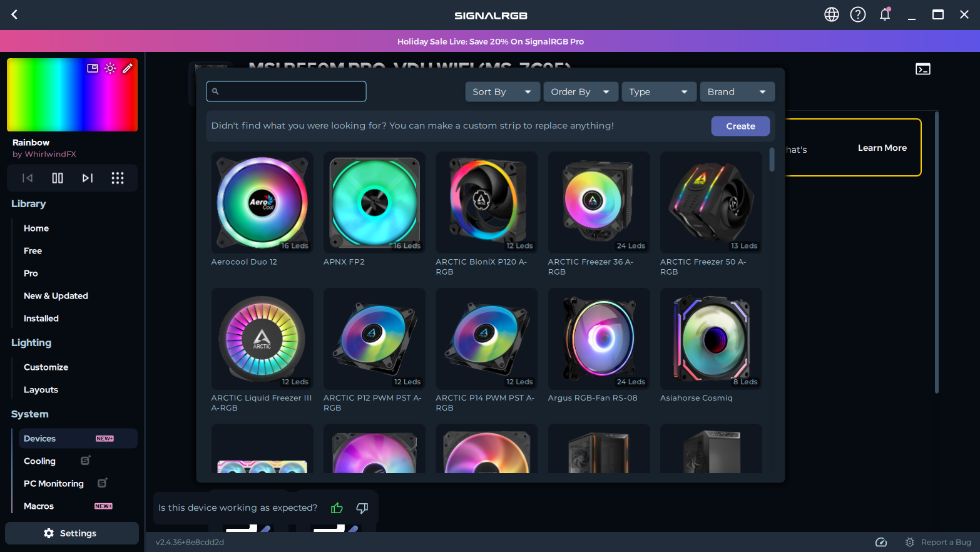Open the Layouts page

click(x=41, y=390)
